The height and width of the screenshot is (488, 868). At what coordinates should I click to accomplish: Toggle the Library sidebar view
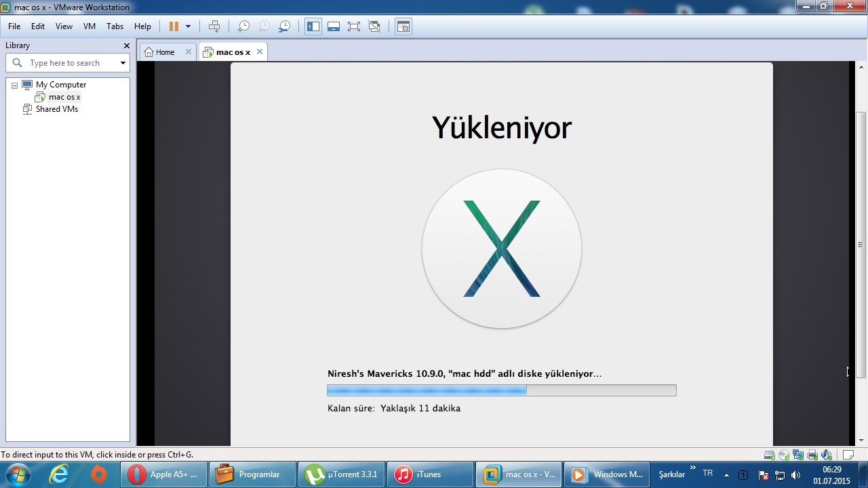point(313,26)
